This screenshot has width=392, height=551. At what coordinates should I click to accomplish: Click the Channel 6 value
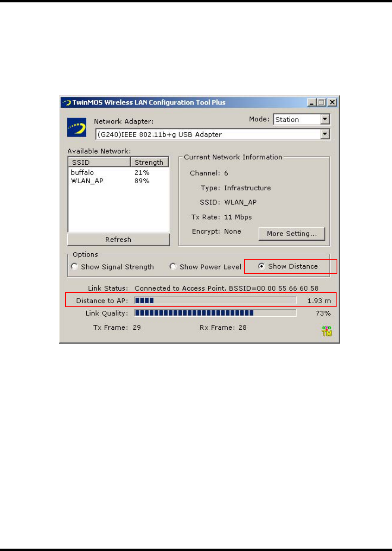pos(226,173)
